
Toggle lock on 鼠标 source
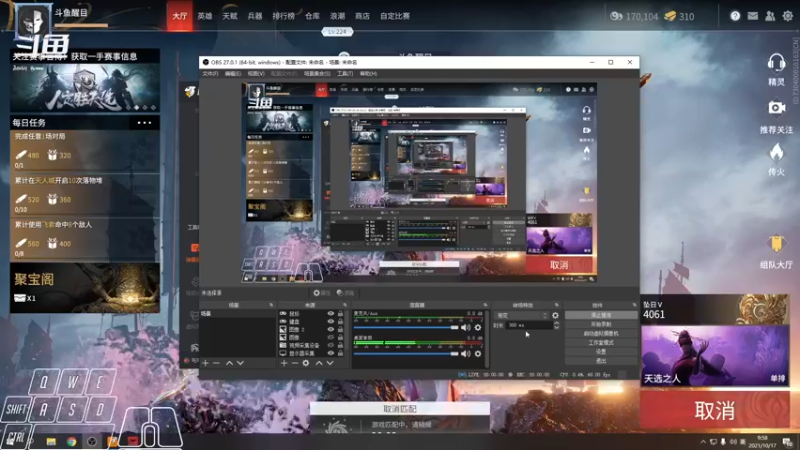(340, 313)
